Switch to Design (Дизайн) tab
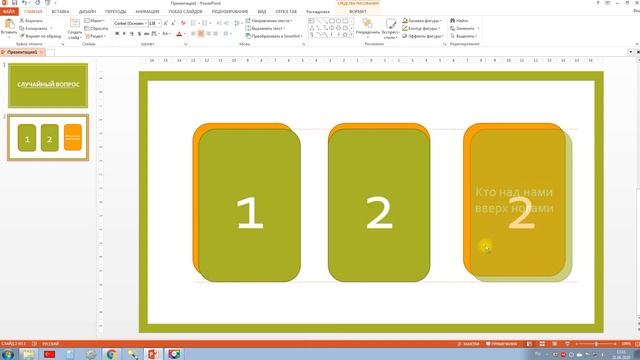The height and width of the screenshot is (360, 640). coord(87,11)
